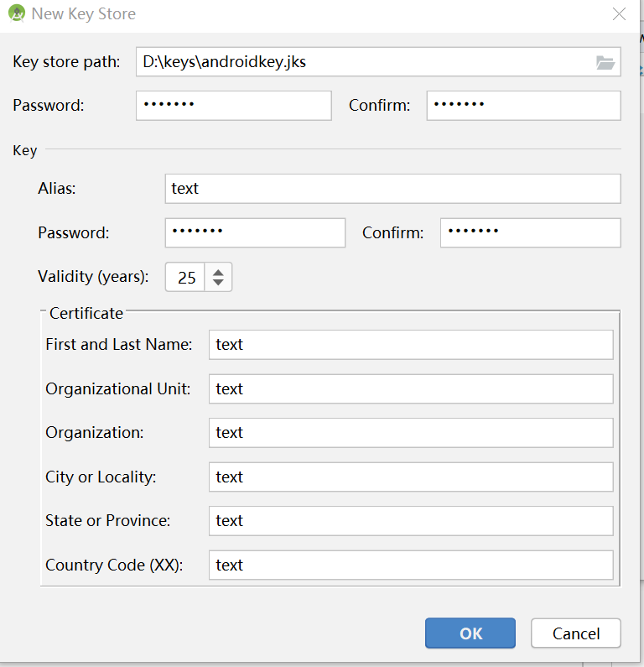This screenshot has width=644, height=667.
Task: Edit the Organization field
Action: 411,433
